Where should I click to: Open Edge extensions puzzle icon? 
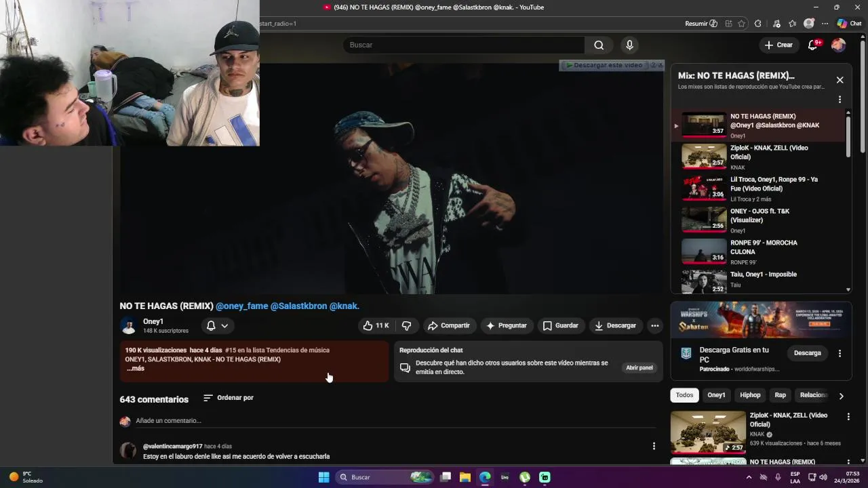[x=758, y=24]
